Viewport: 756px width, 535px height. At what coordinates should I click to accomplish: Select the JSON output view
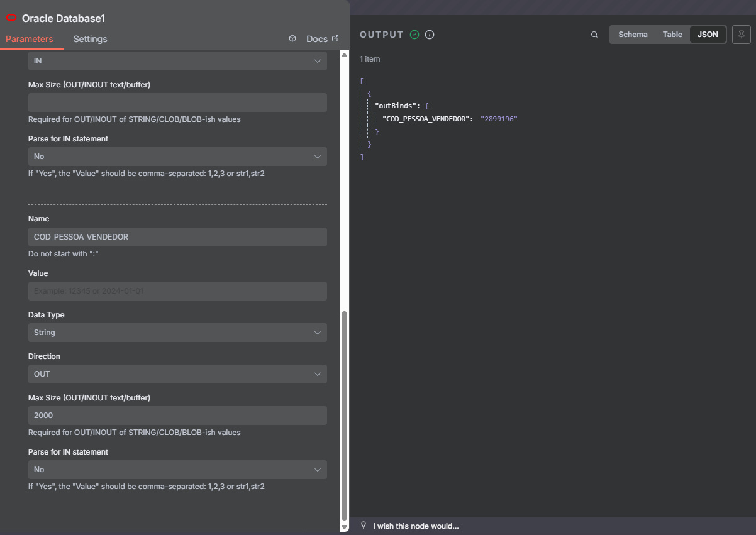[x=708, y=35]
